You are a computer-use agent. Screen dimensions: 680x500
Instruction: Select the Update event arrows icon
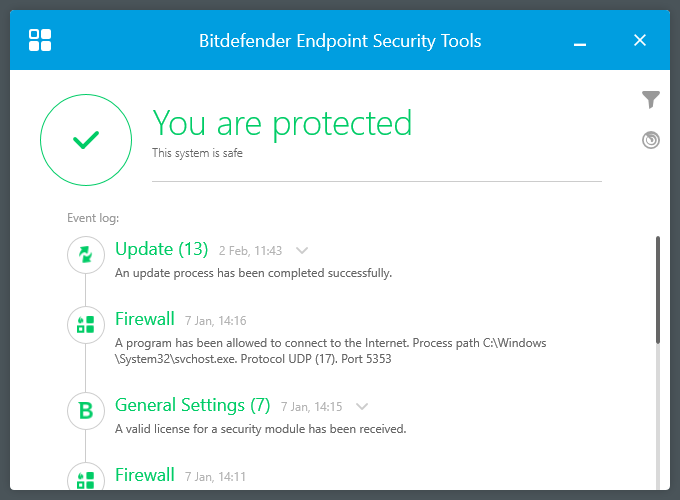pyautogui.click(x=86, y=255)
